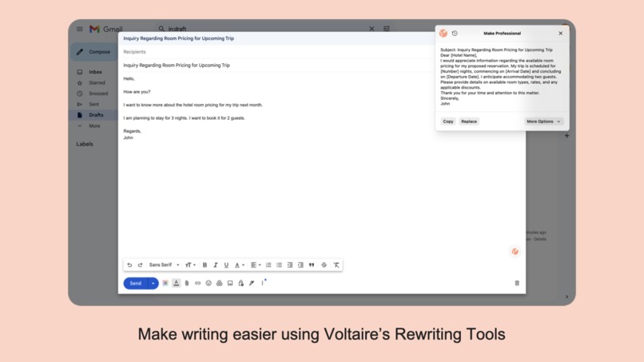644x362 pixels.
Task: Undo the last edit in the compose toolbar
Action: pyautogui.click(x=129, y=265)
